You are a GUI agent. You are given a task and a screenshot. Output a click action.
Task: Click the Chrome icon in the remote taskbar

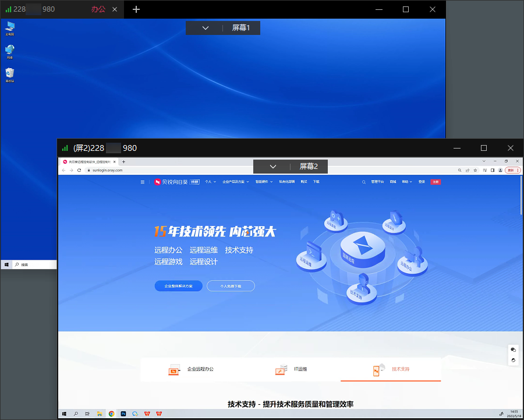point(111,414)
